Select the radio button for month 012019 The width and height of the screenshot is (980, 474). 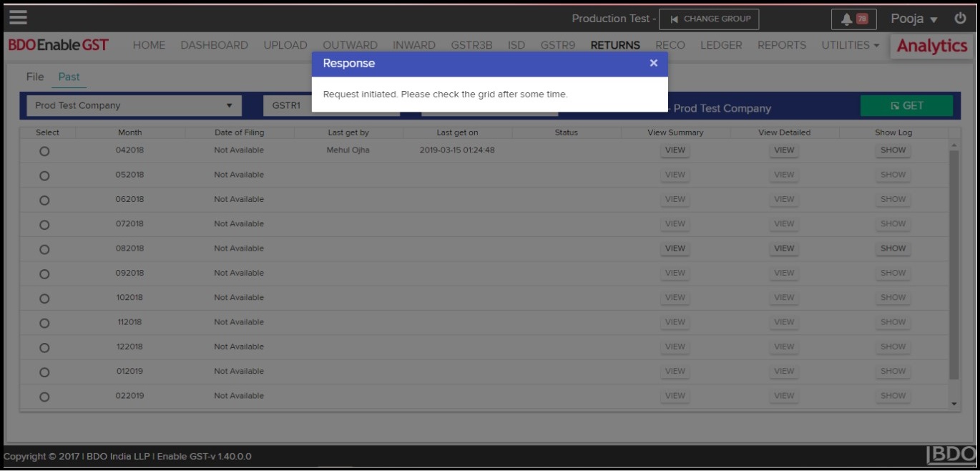[44, 372]
